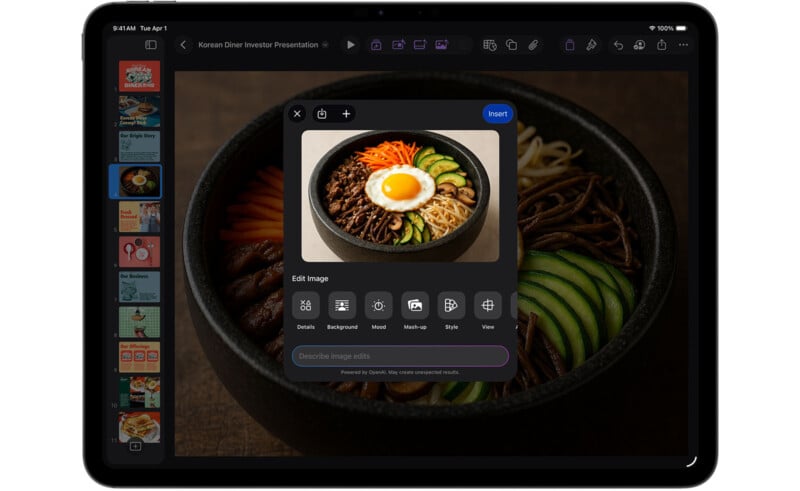Open the shapes insert icon

tap(511, 45)
